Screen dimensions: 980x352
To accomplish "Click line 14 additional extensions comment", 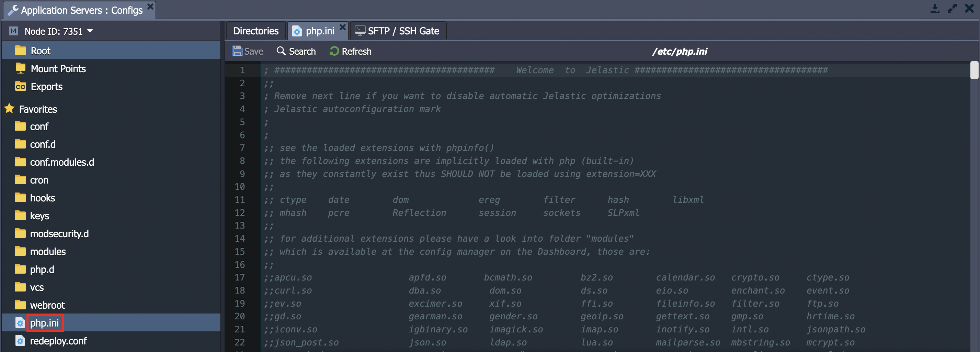I will (449, 239).
